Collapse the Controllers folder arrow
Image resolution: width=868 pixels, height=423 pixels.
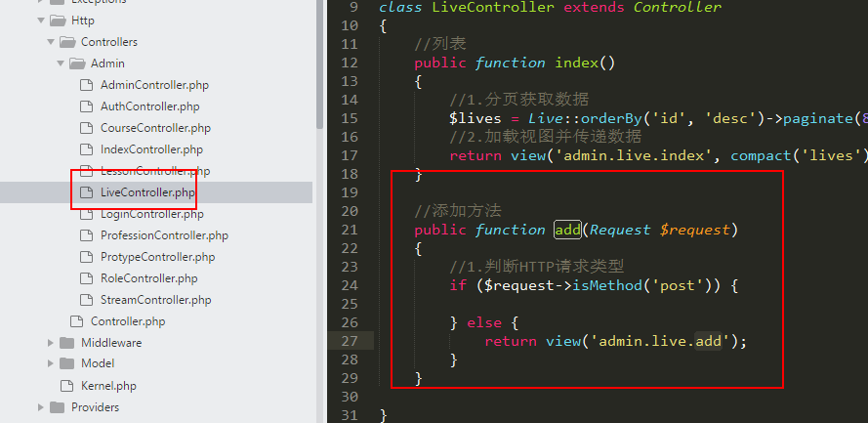point(50,42)
